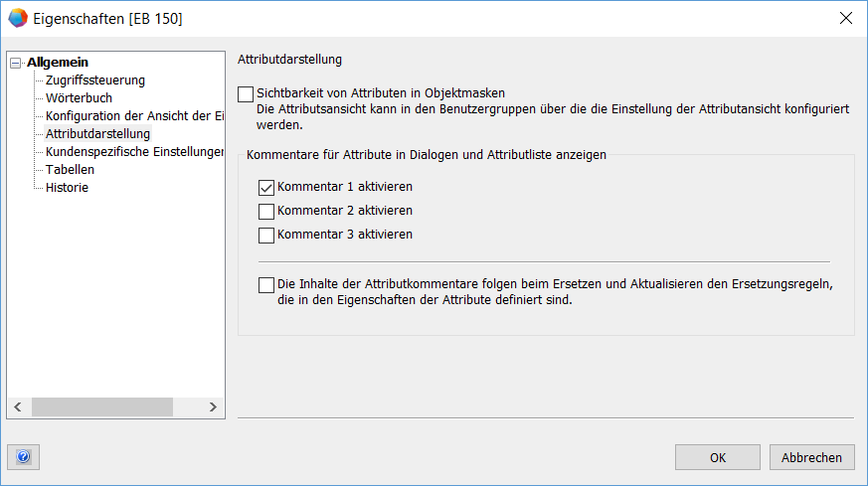Click the help icon button
Viewport: 868px width, 486px height.
click(x=23, y=457)
